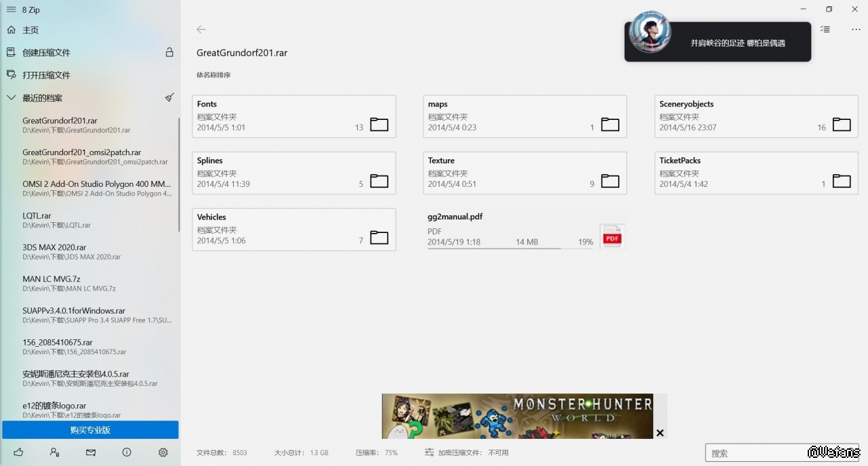Click the 购买专业版 button
The width and height of the screenshot is (868, 466).
pyautogui.click(x=90, y=430)
